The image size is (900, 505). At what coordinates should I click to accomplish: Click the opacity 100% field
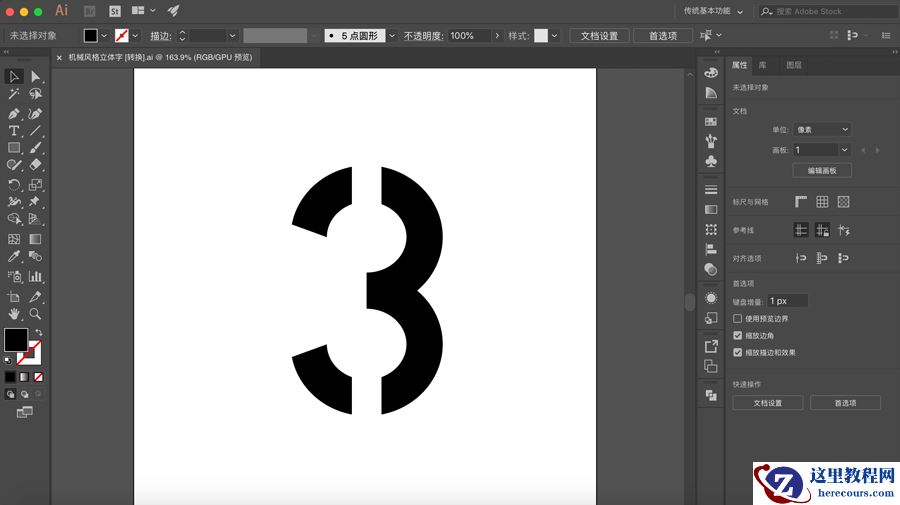[x=468, y=36]
